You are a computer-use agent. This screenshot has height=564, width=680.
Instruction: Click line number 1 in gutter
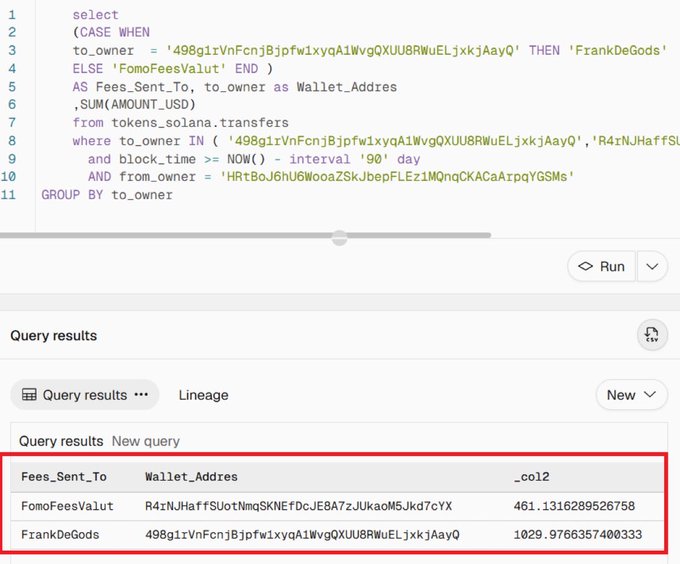point(12,15)
